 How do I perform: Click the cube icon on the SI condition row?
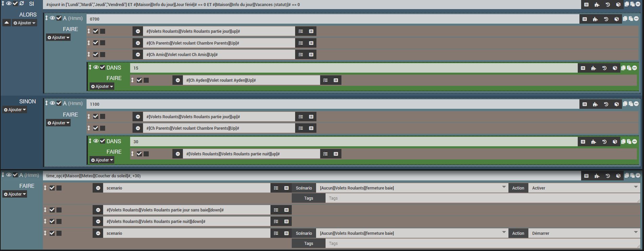click(x=618, y=5)
